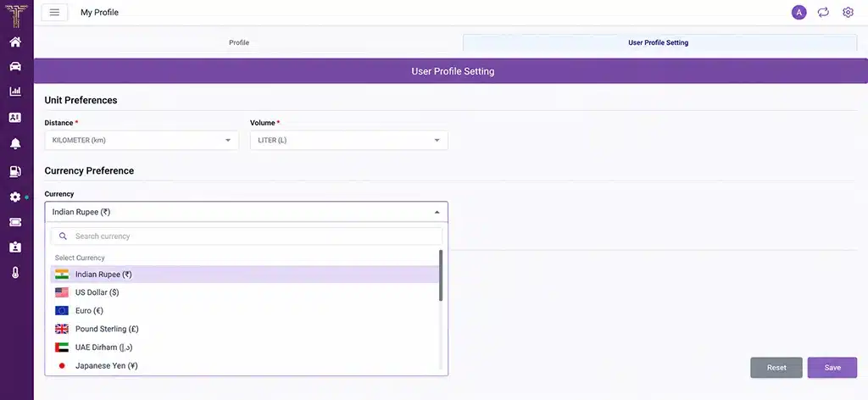Open the Distance unit dropdown
The image size is (868, 400).
coord(142,141)
